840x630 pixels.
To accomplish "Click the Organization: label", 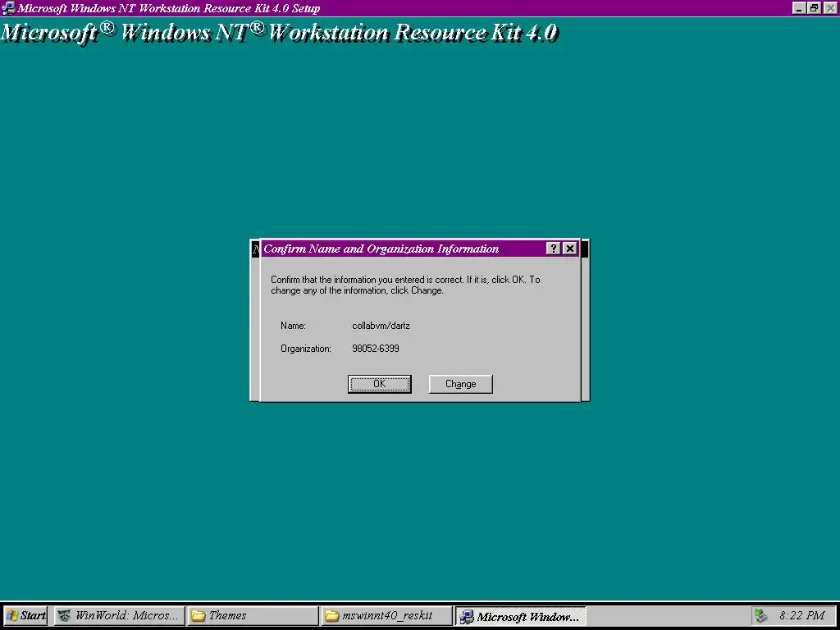I will tap(306, 349).
